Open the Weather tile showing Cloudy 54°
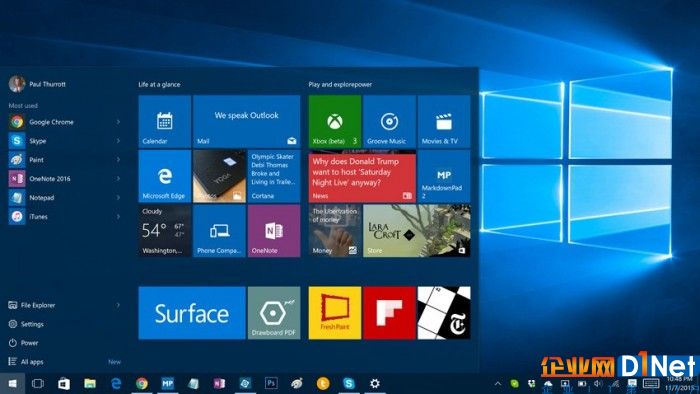The image size is (700, 394). click(x=165, y=231)
